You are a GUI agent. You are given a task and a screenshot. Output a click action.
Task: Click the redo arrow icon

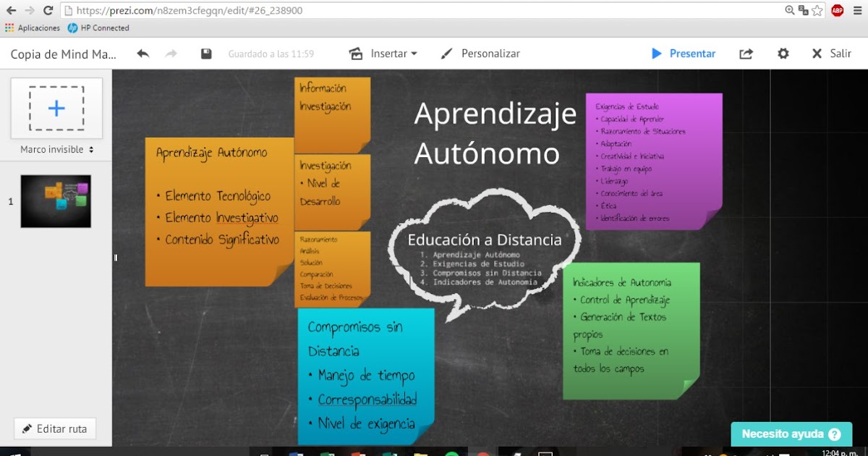[171, 53]
